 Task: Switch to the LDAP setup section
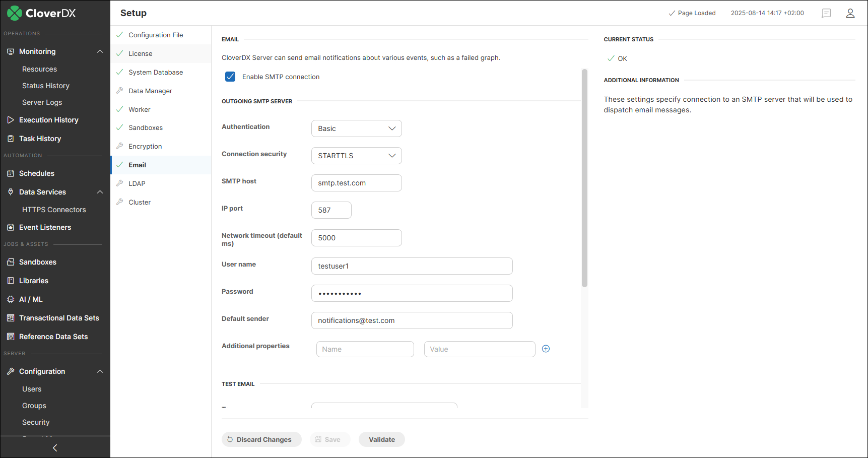[136, 183]
